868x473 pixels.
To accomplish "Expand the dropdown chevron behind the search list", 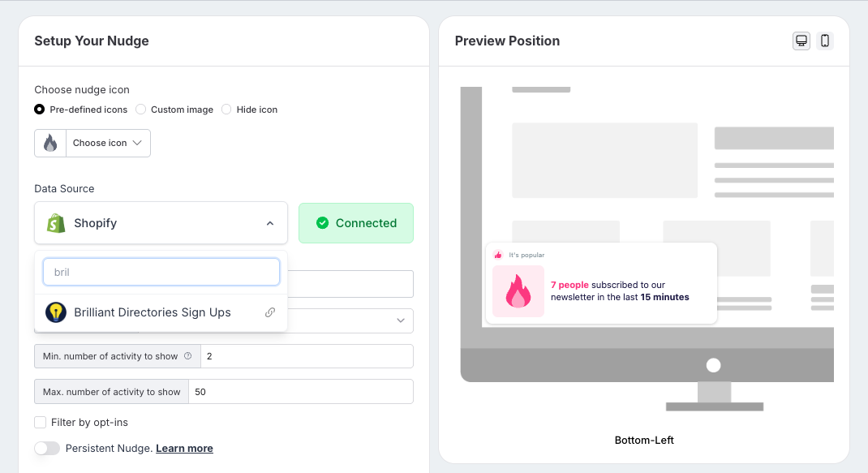I will pyautogui.click(x=401, y=320).
